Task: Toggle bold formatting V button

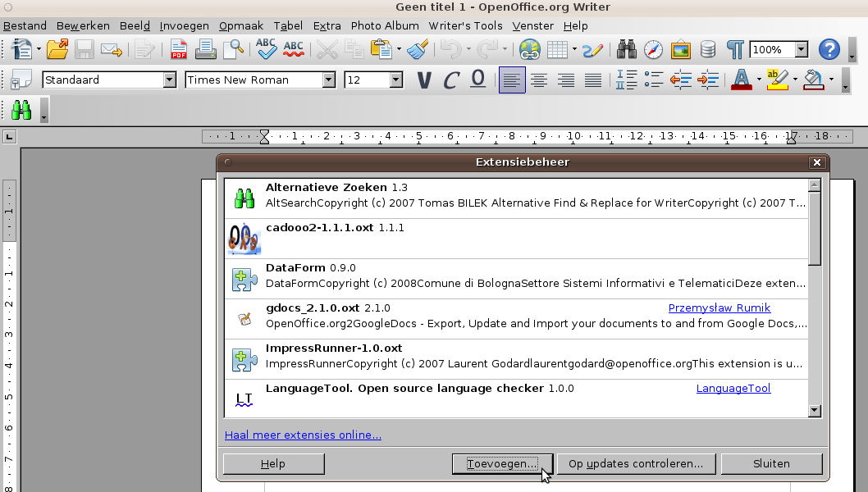Action: (423, 80)
